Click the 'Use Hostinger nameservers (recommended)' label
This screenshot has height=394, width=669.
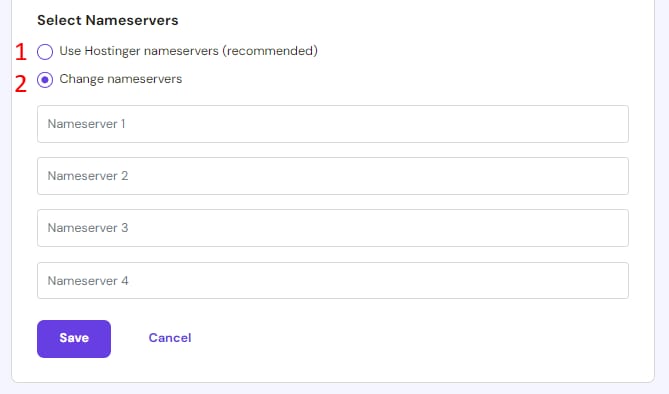(x=189, y=51)
